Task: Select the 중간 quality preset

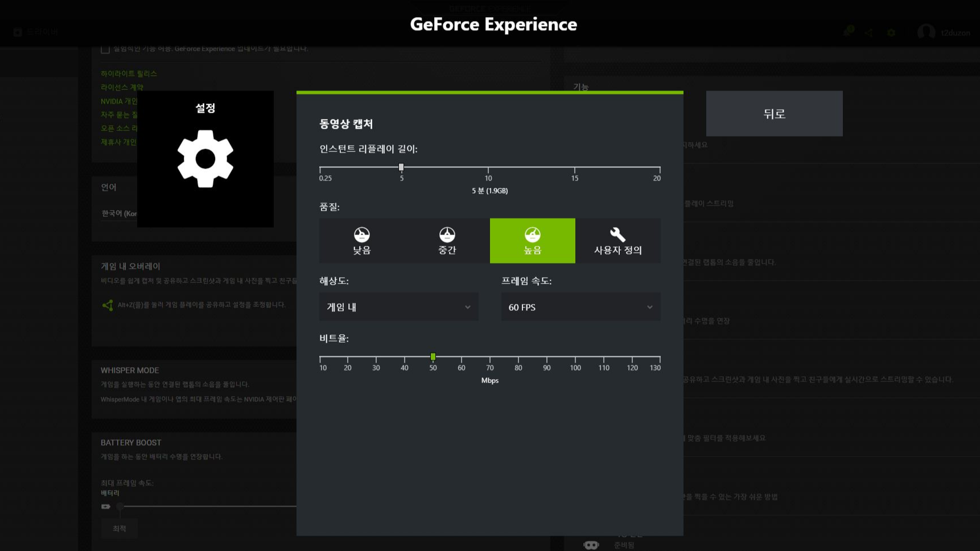Action: pyautogui.click(x=447, y=241)
